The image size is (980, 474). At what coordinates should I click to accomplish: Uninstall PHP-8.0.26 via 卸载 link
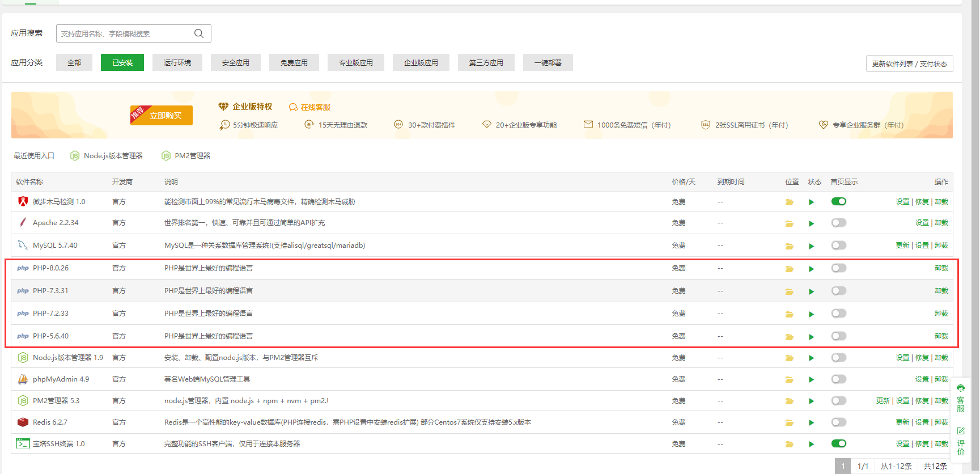click(x=941, y=268)
